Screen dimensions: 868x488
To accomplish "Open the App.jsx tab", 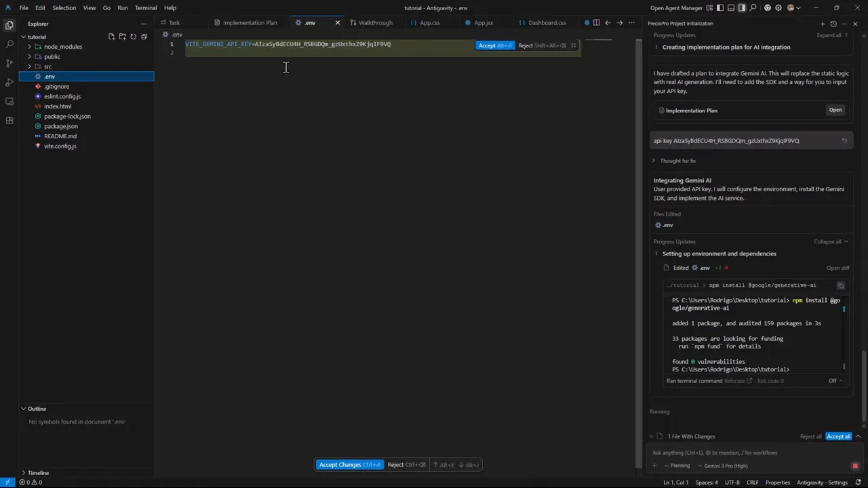I will 483,22.
